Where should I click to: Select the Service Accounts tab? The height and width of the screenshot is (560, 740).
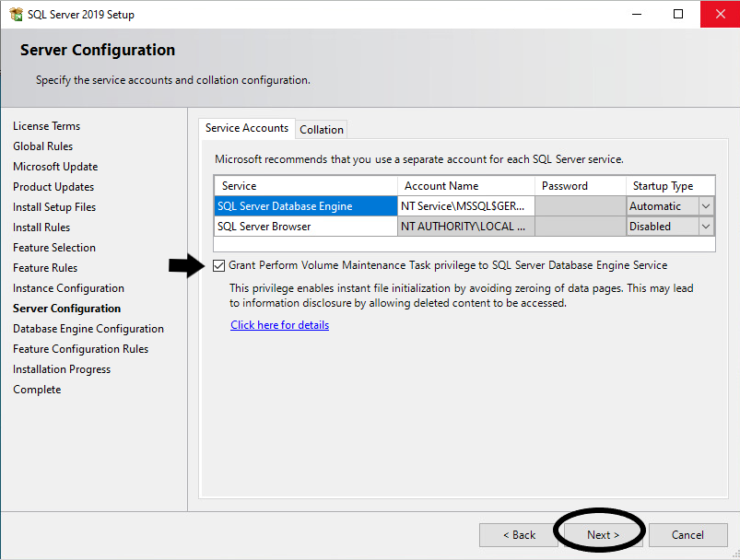click(247, 128)
